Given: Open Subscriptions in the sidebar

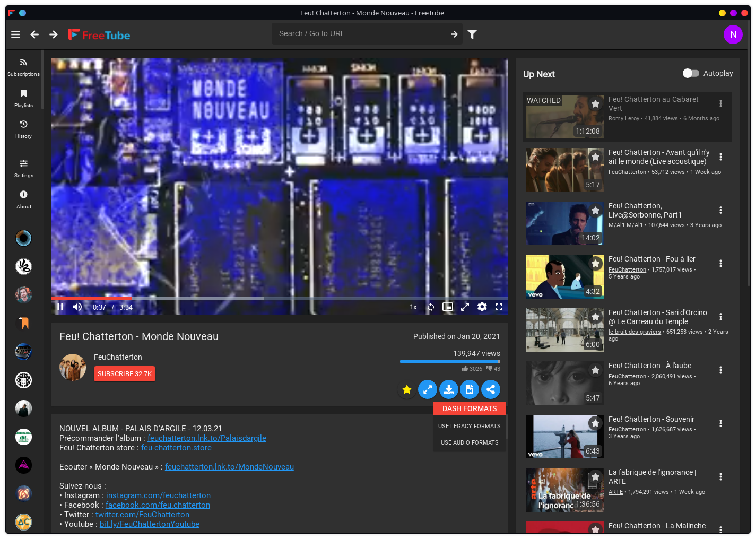Looking at the screenshot, I should tap(23, 67).
